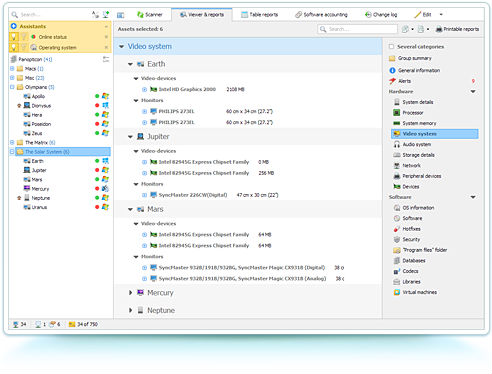Screen dimensions: 492x374
Task: Select Uranus computer in tree
Action: (35, 207)
